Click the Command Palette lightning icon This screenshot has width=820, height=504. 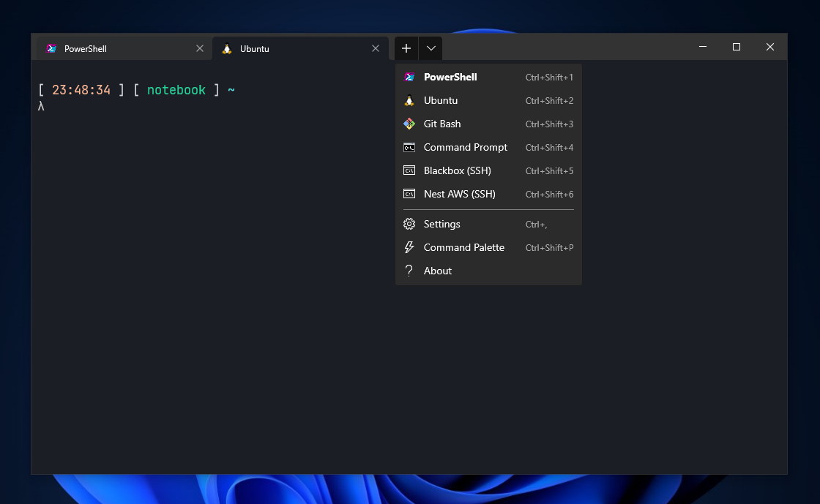click(x=409, y=247)
